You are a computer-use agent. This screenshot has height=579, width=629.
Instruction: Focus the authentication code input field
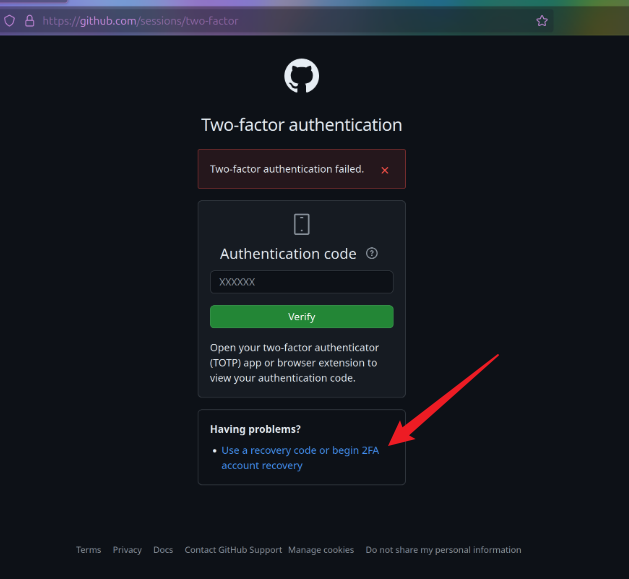[301, 282]
